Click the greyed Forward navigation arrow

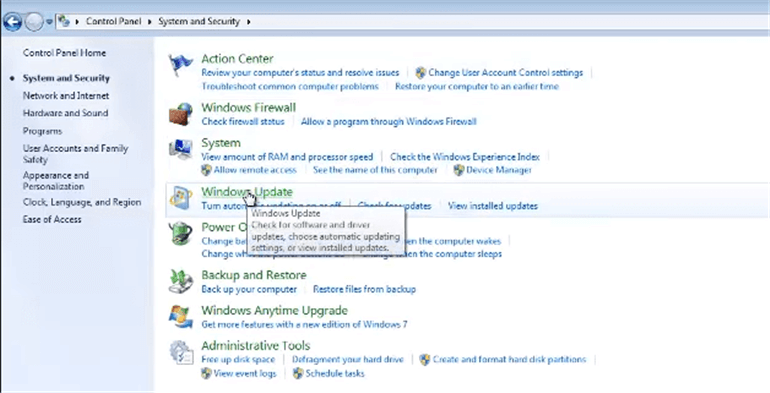[x=33, y=22]
